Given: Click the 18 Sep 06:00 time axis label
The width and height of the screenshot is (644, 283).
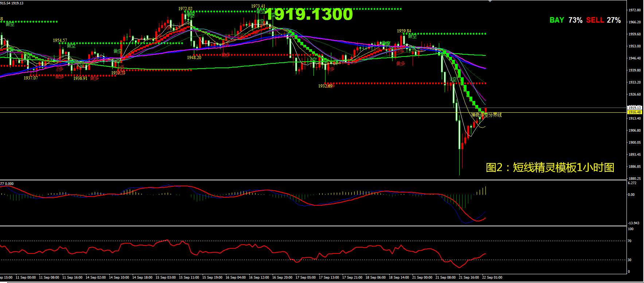Looking at the screenshot, I should click(x=376, y=278).
